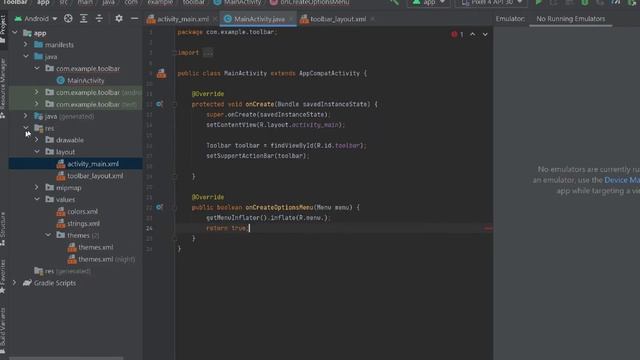
Task: Open the Favorites tool window
Action: point(3,276)
